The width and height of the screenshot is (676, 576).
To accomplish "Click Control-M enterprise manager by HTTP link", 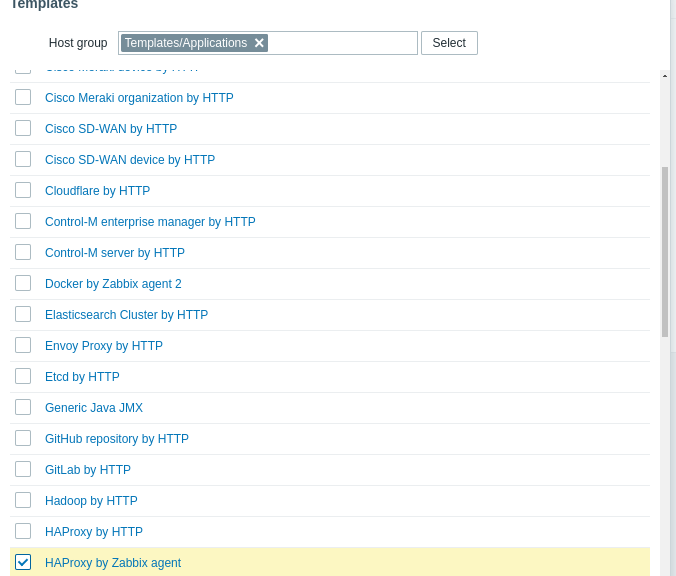I will (x=150, y=222).
